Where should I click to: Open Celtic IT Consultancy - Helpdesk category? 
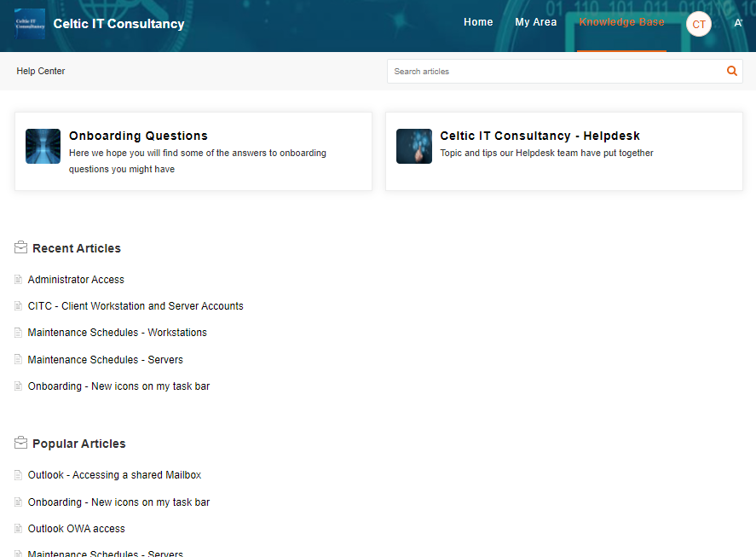[x=540, y=136]
